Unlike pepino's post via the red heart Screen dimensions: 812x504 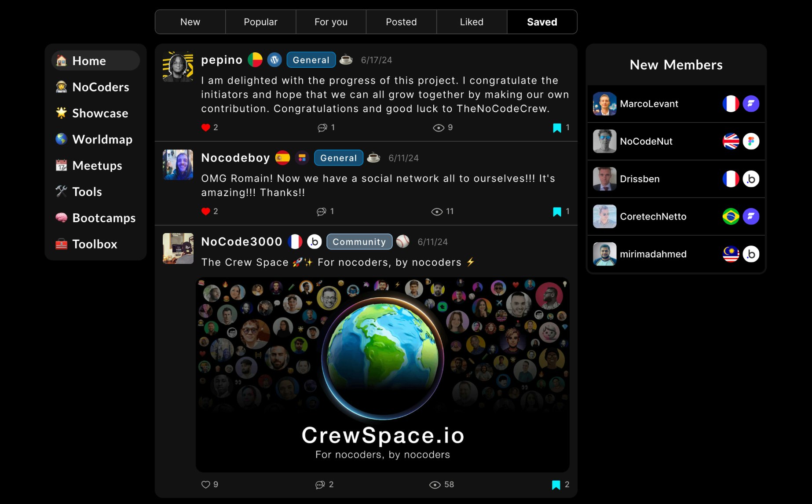pyautogui.click(x=205, y=128)
